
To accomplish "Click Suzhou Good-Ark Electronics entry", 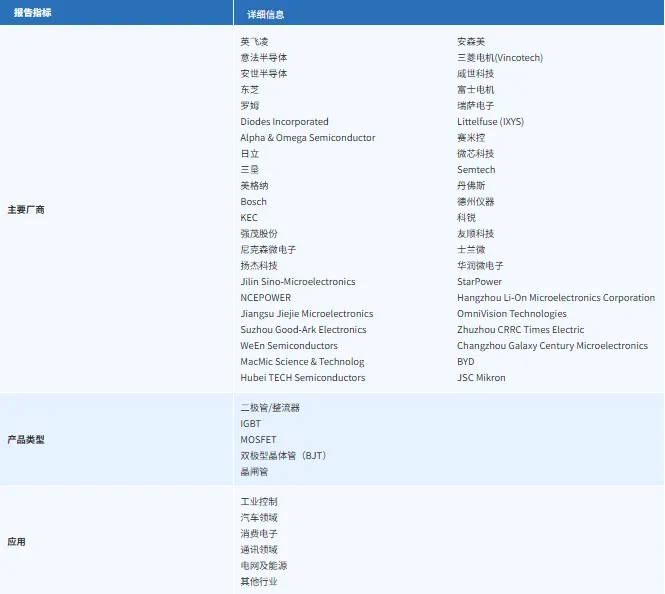I will 304,330.
